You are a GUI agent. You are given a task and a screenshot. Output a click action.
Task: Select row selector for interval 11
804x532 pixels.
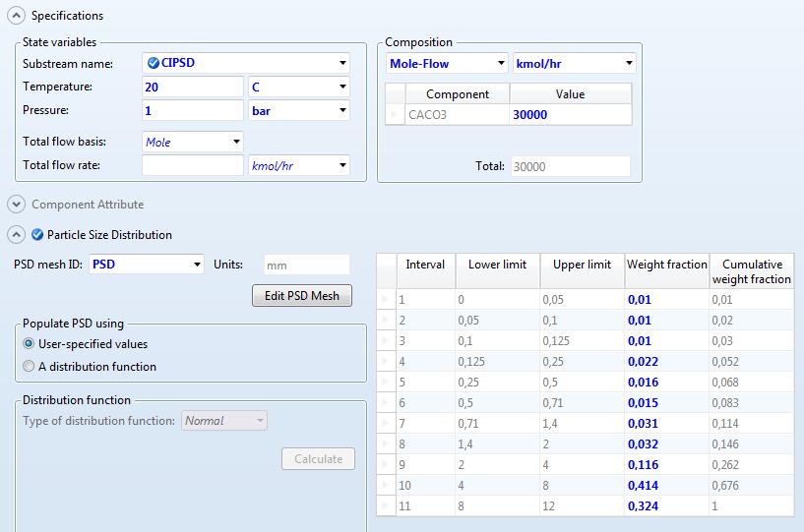(x=386, y=505)
